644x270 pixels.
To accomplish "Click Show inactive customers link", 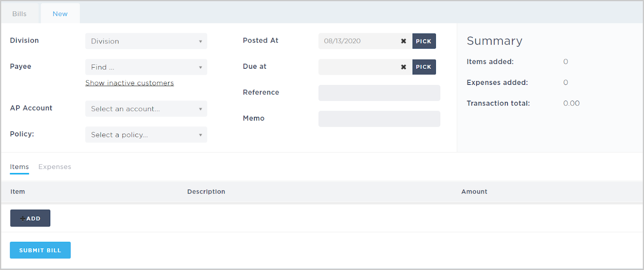I will 130,83.
